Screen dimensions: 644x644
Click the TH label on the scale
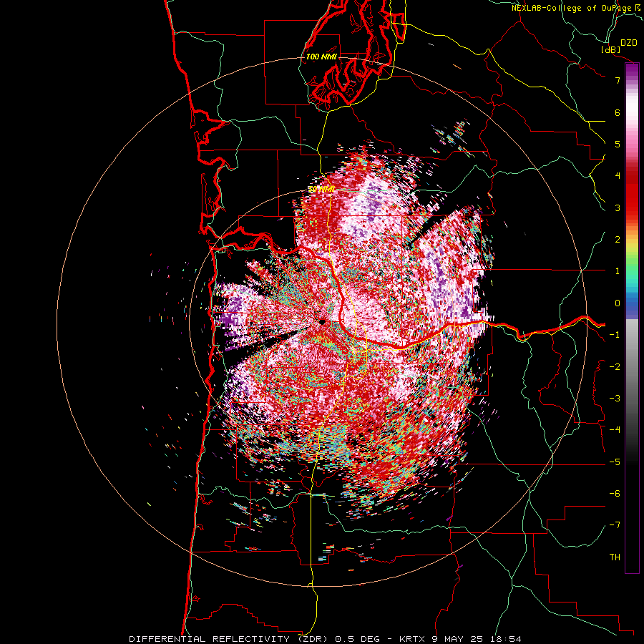point(615,557)
